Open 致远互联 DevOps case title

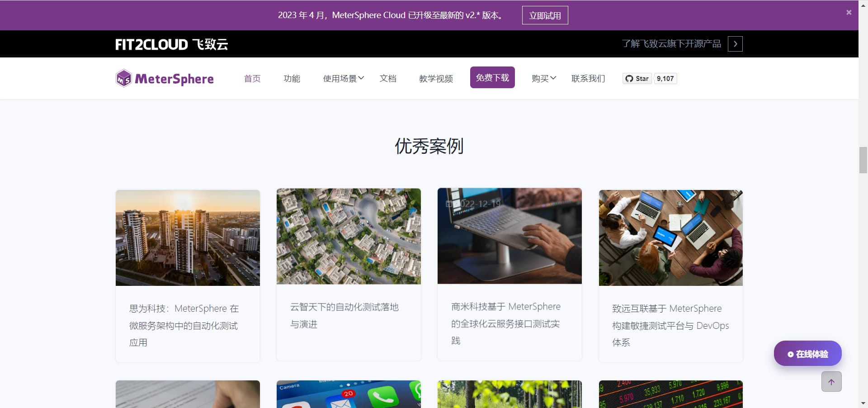pyautogui.click(x=670, y=325)
